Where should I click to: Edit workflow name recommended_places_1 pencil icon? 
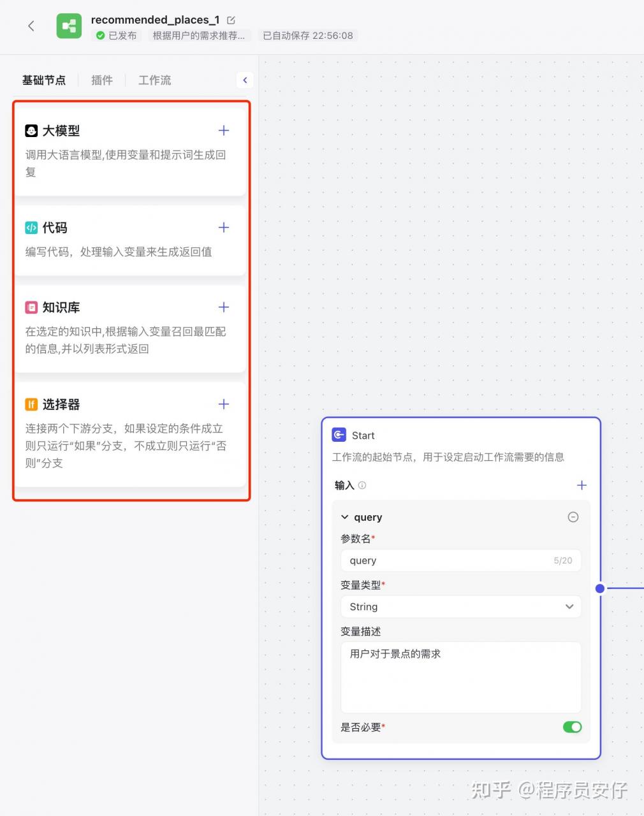pos(231,20)
